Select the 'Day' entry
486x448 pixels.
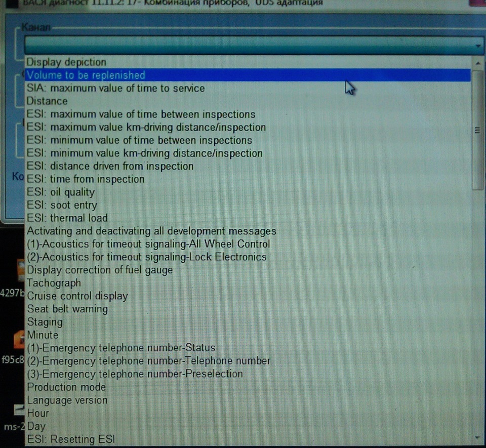click(248, 426)
